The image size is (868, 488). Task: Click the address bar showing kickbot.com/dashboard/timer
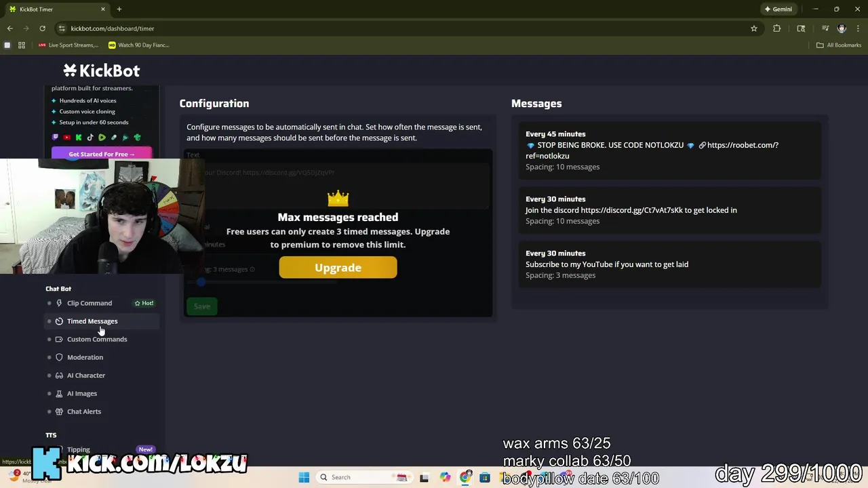tap(407, 28)
